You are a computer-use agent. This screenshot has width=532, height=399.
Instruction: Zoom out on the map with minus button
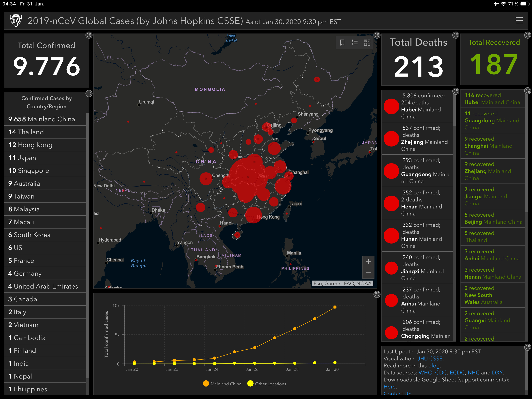368,272
